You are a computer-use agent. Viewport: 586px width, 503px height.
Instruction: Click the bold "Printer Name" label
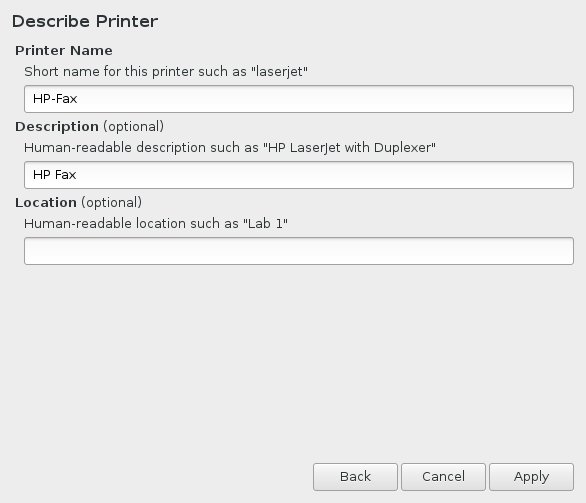(x=64, y=50)
